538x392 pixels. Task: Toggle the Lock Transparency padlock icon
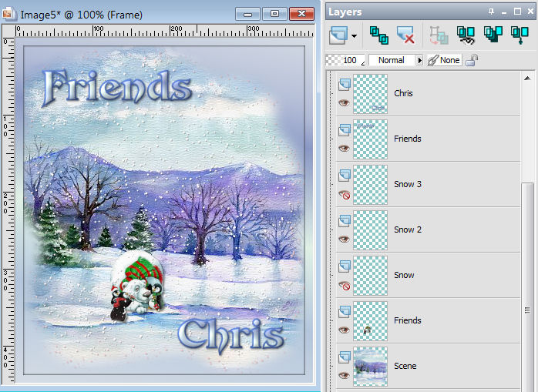471,60
